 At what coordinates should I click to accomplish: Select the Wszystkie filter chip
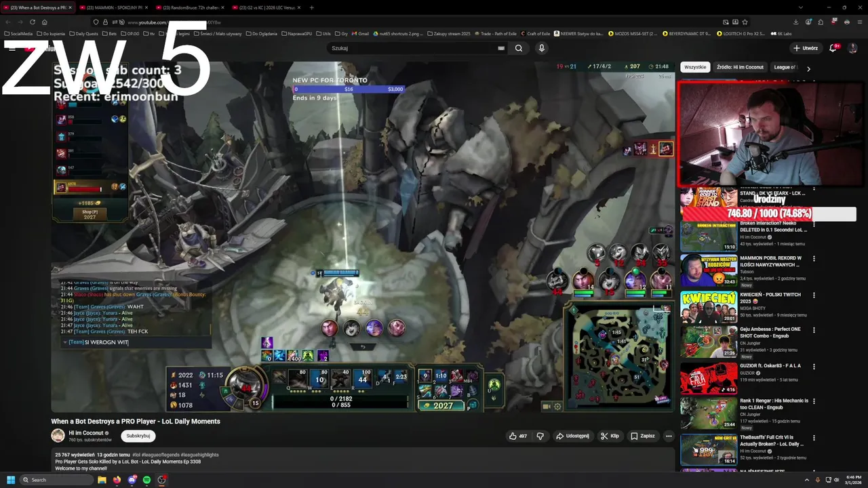coord(695,67)
